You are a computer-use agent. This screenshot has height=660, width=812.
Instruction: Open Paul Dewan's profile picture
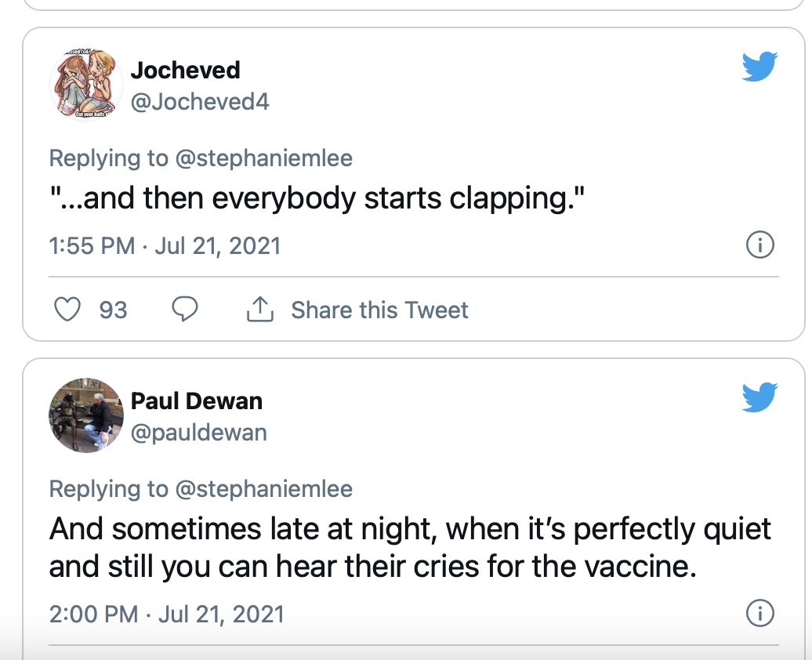coord(86,415)
